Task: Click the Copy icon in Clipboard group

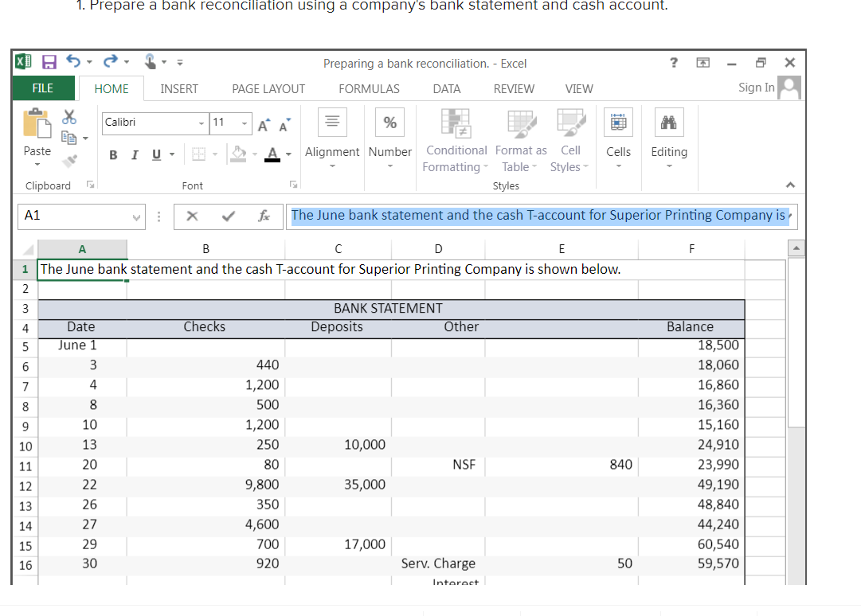Action: (x=69, y=138)
